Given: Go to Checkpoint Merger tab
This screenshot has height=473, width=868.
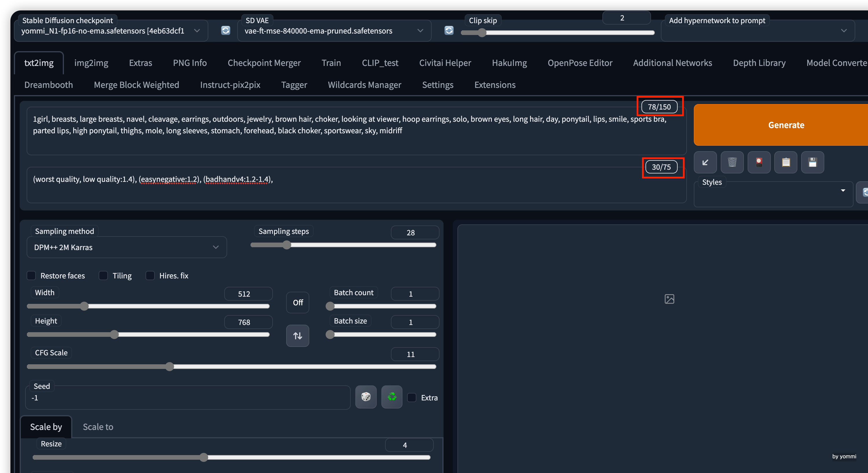Looking at the screenshot, I should tap(264, 63).
